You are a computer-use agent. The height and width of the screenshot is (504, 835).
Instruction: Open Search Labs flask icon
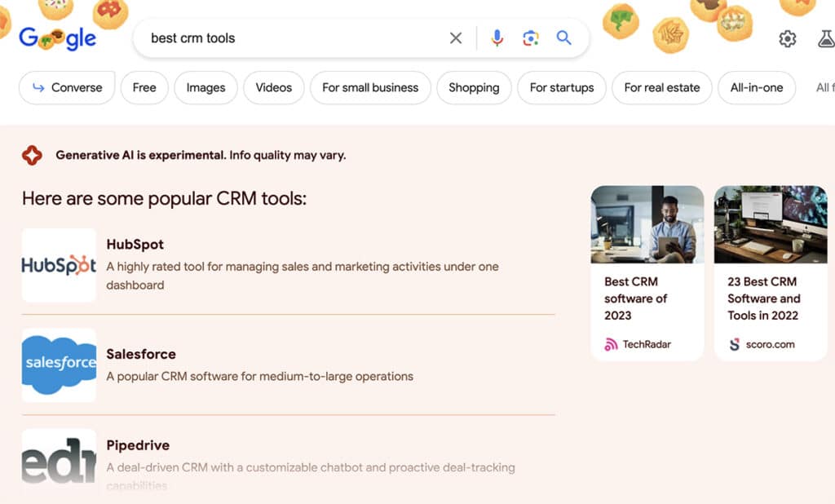(826, 39)
